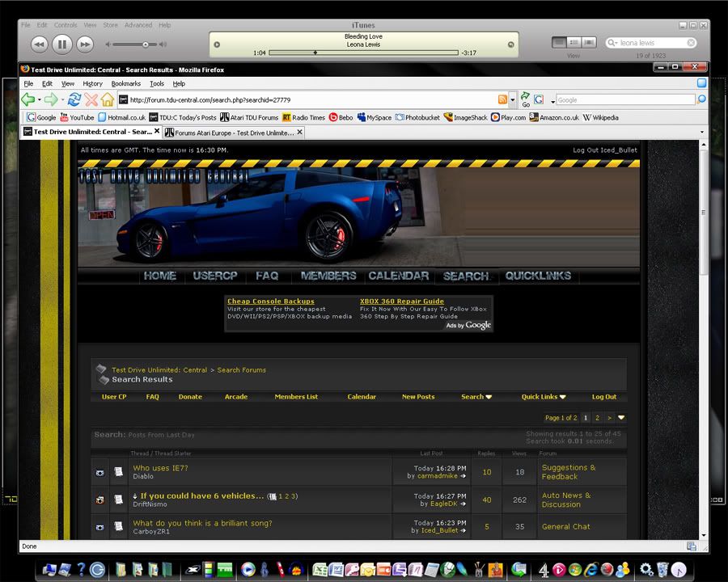Open the Bookmarks menu in Firefox

click(125, 83)
